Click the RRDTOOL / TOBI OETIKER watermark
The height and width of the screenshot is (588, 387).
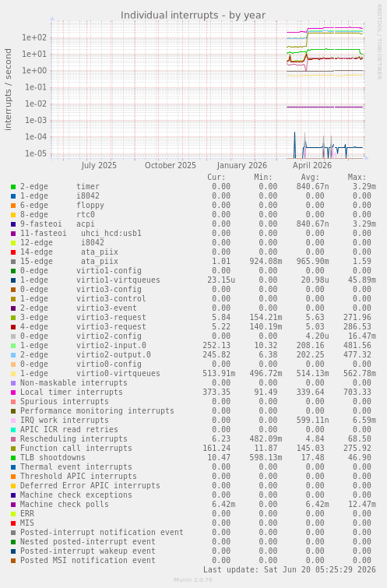379,42
